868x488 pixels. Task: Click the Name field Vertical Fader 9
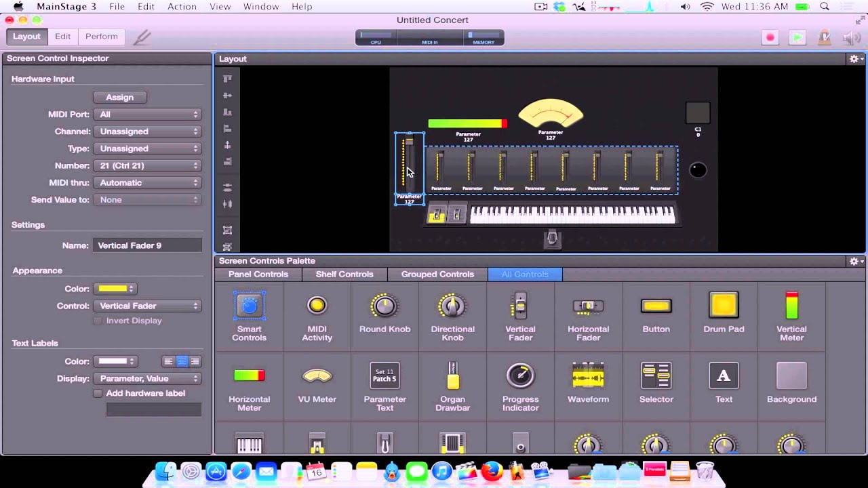(147, 245)
